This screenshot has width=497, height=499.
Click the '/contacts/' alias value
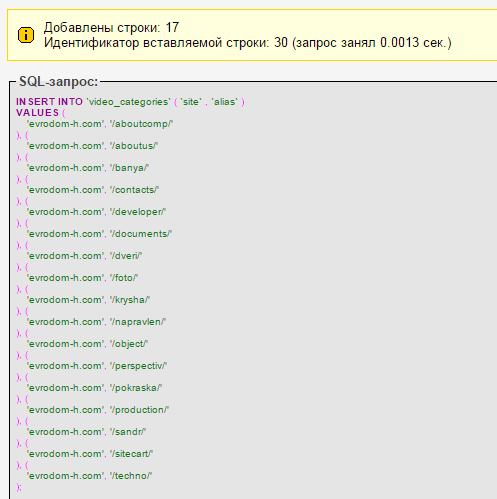coord(134,190)
